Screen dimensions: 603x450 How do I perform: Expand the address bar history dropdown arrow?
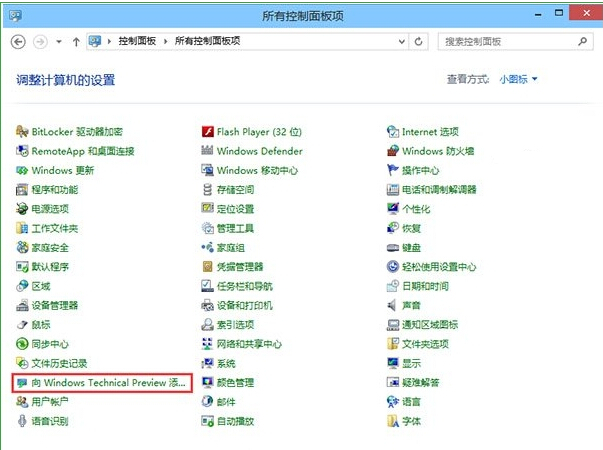(x=401, y=41)
